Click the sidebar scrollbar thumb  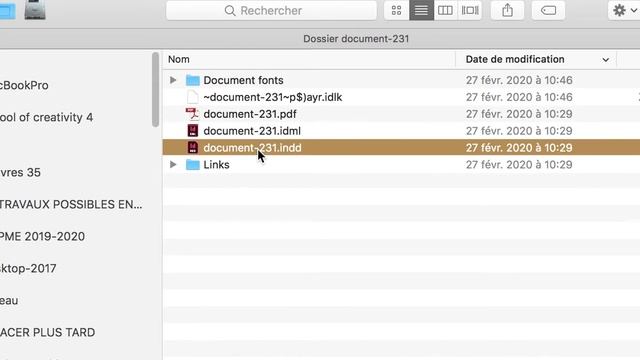click(155, 89)
